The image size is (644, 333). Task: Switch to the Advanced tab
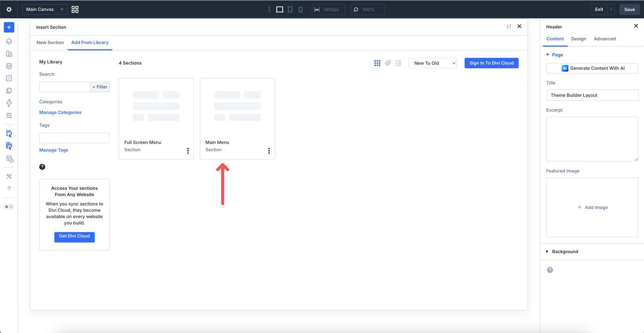click(604, 39)
